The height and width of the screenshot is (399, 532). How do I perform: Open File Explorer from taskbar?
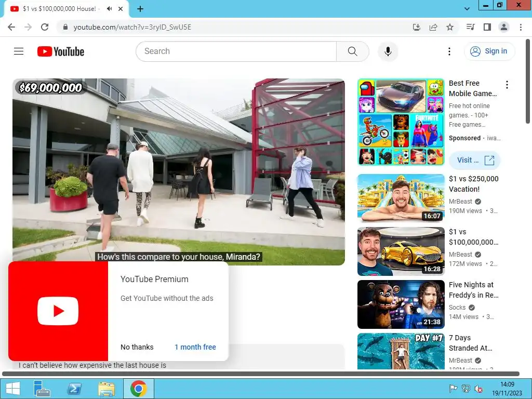107,389
